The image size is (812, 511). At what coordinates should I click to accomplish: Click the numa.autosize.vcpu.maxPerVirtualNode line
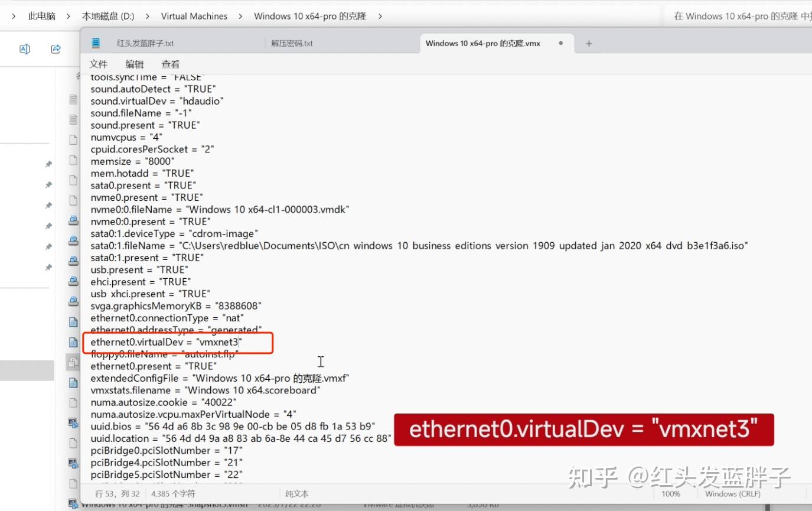click(x=193, y=414)
